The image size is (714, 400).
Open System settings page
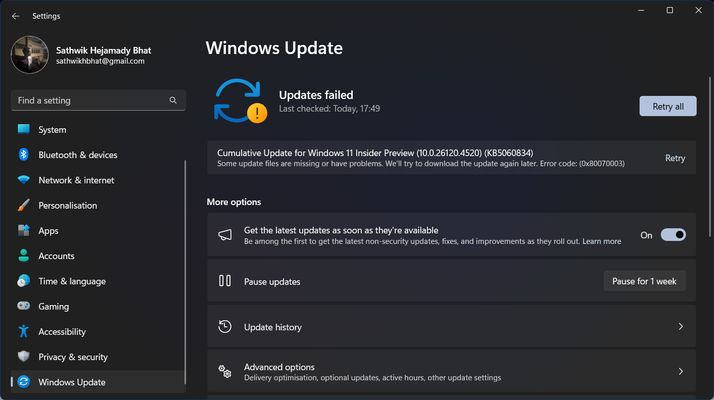(98, 130)
